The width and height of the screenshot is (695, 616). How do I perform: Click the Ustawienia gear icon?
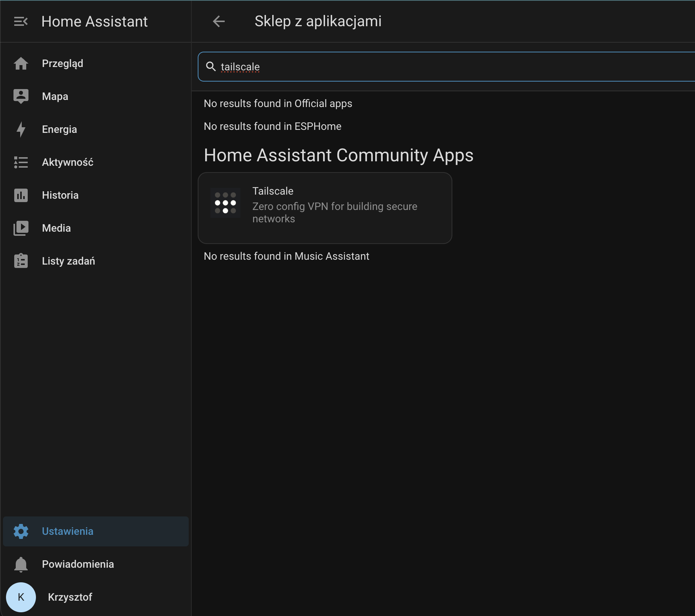[21, 531]
